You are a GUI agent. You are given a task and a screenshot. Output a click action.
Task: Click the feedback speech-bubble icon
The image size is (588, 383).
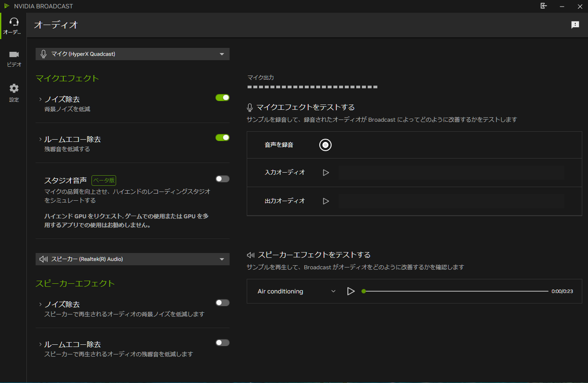[x=575, y=25]
